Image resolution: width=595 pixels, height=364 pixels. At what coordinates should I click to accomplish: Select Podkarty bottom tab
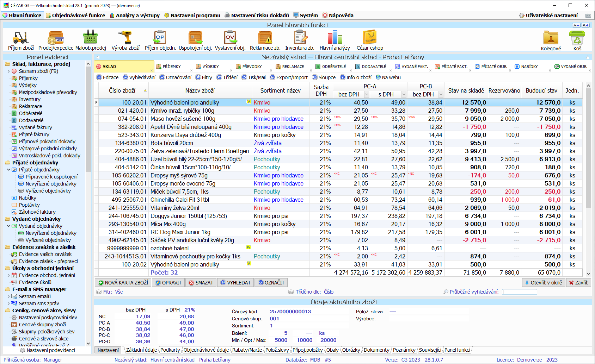click(170, 350)
